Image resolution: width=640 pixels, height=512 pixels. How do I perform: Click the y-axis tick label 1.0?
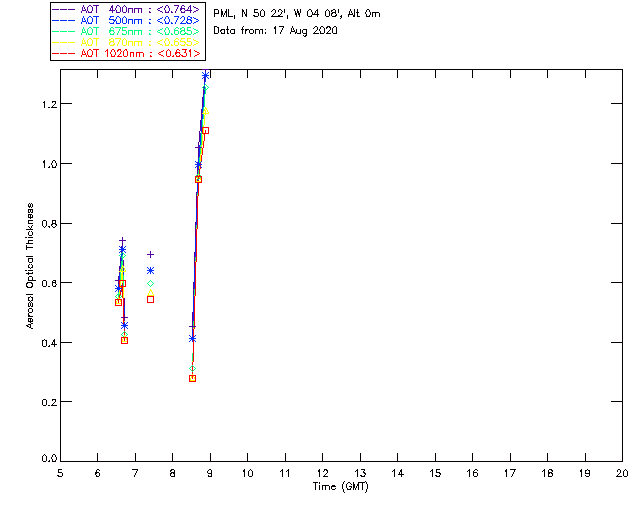(49, 164)
